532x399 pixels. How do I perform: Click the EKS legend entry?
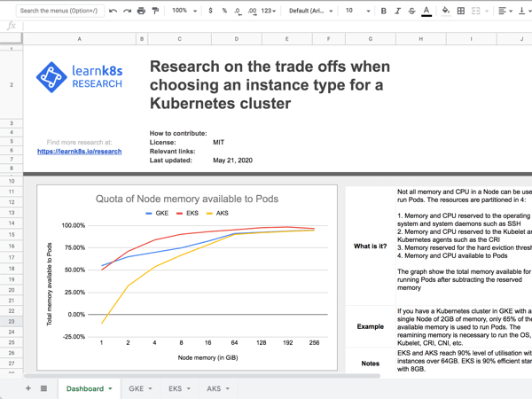tap(187, 213)
